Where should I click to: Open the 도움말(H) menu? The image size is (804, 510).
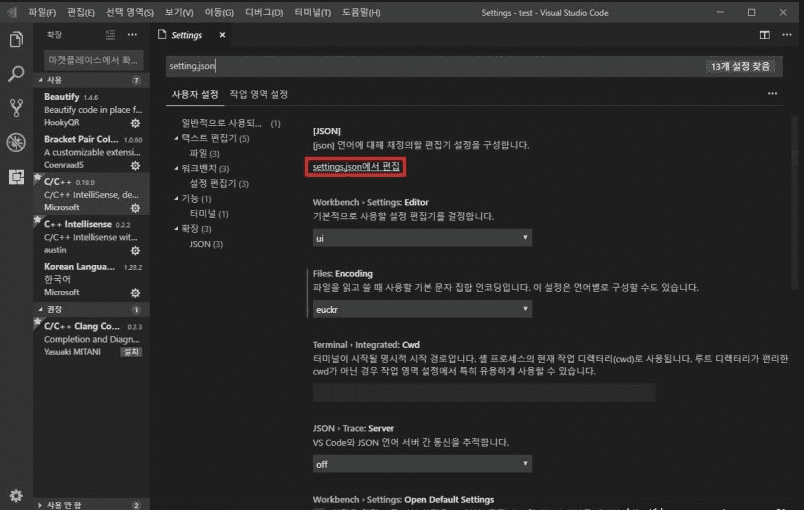(361, 12)
